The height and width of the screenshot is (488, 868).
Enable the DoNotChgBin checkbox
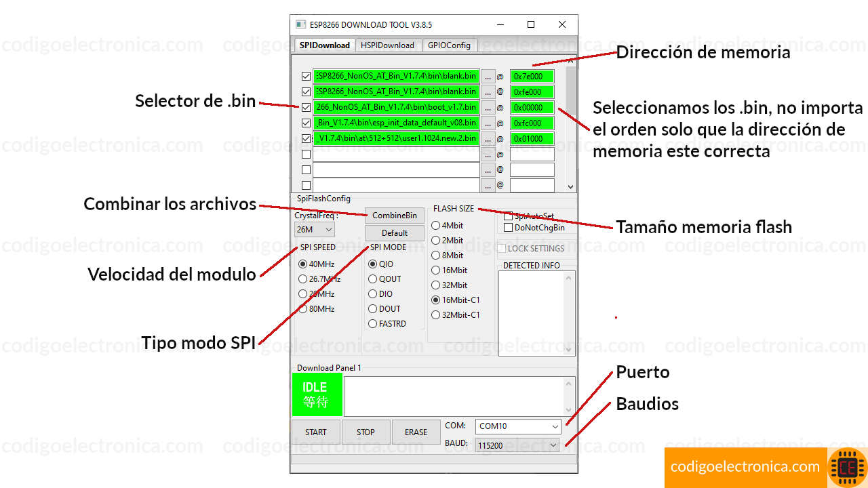[x=508, y=228]
